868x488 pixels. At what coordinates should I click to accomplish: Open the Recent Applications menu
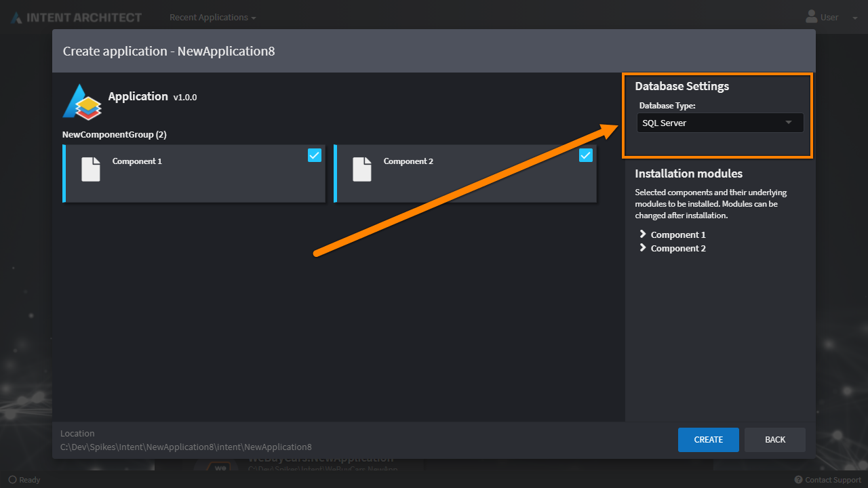tap(212, 18)
